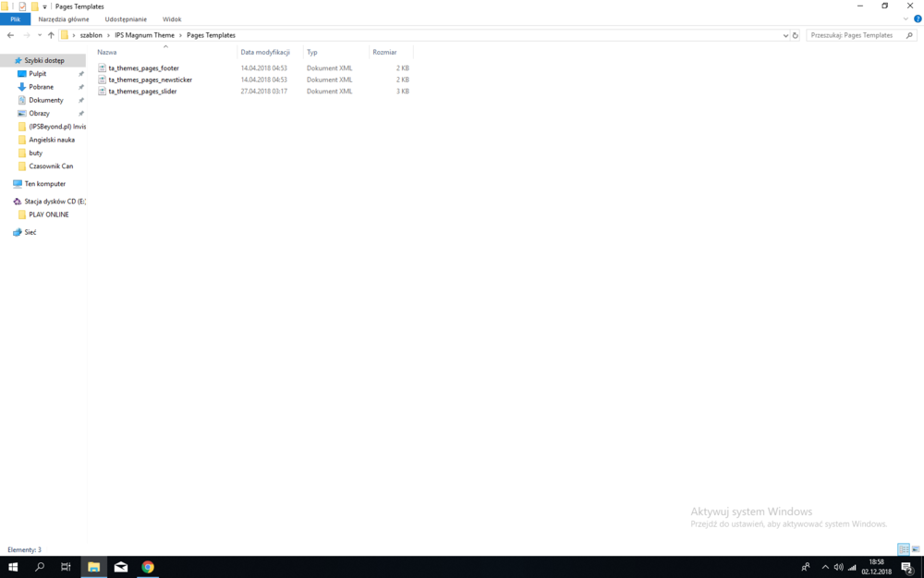Viewport: 924px width, 578px height.
Task: Open Google Chrome from the taskbar
Action: click(x=148, y=566)
